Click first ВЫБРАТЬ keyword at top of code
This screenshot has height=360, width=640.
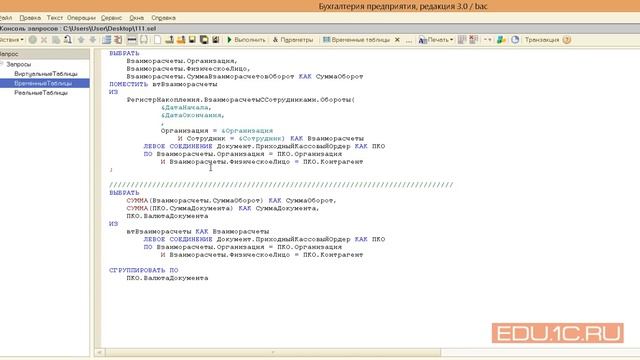124,53
